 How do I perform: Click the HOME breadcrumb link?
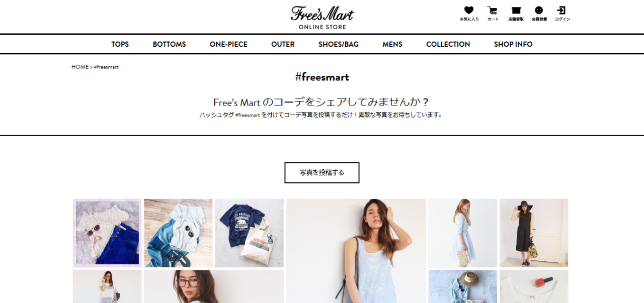pos(80,67)
